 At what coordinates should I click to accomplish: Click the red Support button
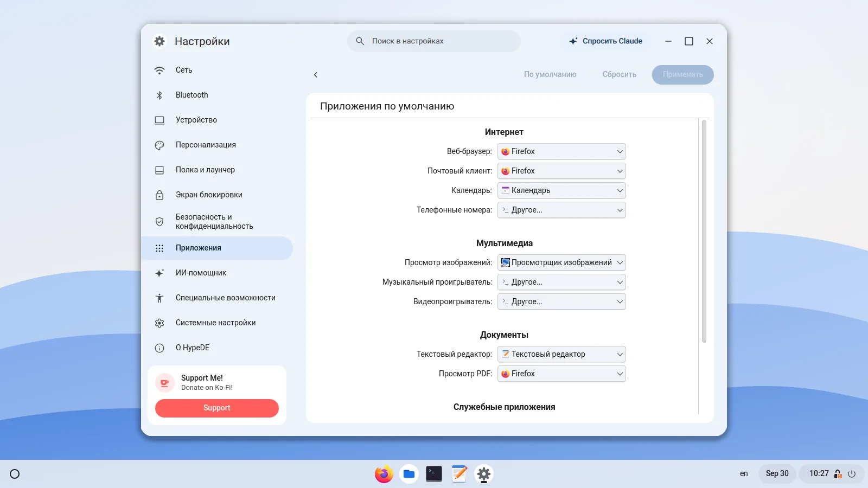(217, 408)
